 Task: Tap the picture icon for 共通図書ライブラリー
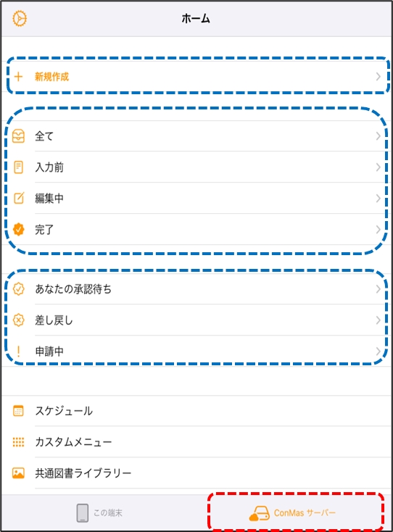point(18,473)
